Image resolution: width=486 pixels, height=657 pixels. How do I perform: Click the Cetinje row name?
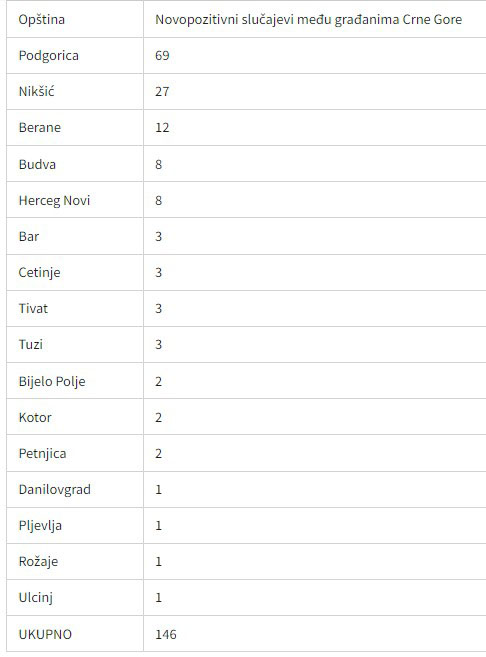coord(39,273)
